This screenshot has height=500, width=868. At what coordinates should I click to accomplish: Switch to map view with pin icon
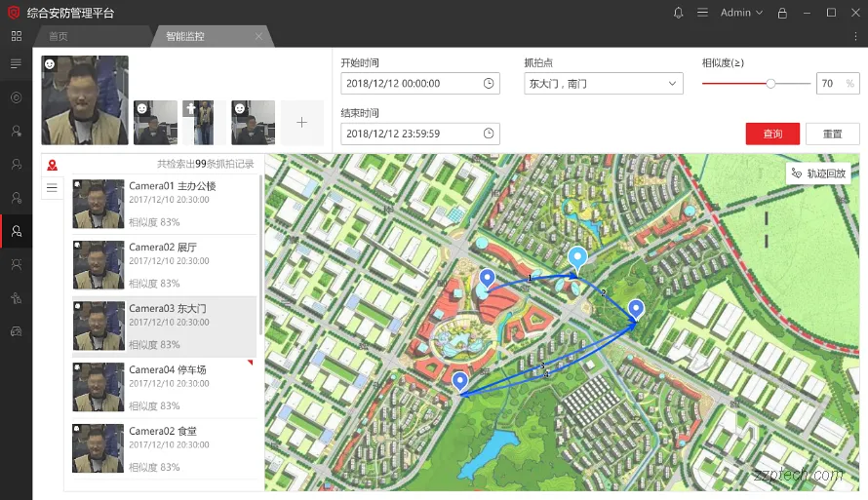tap(53, 166)
